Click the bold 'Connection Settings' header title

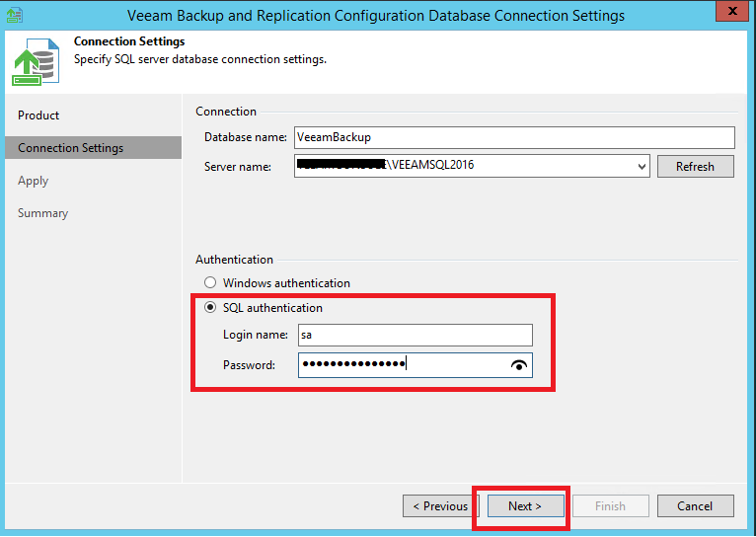coord(129,41)
